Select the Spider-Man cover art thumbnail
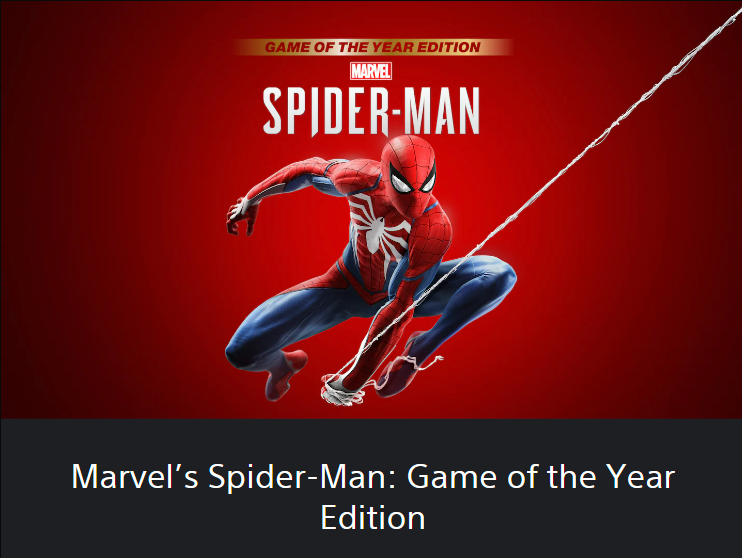 (371, 209)
